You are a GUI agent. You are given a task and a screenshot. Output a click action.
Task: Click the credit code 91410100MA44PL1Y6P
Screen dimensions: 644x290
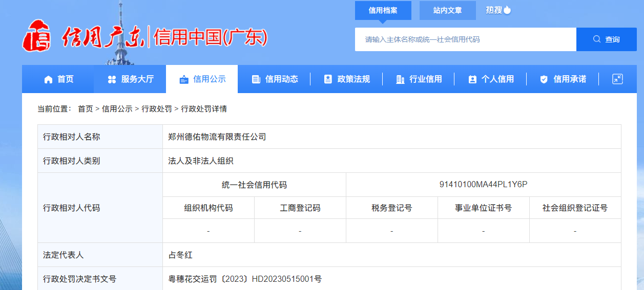tap(483, 185)
